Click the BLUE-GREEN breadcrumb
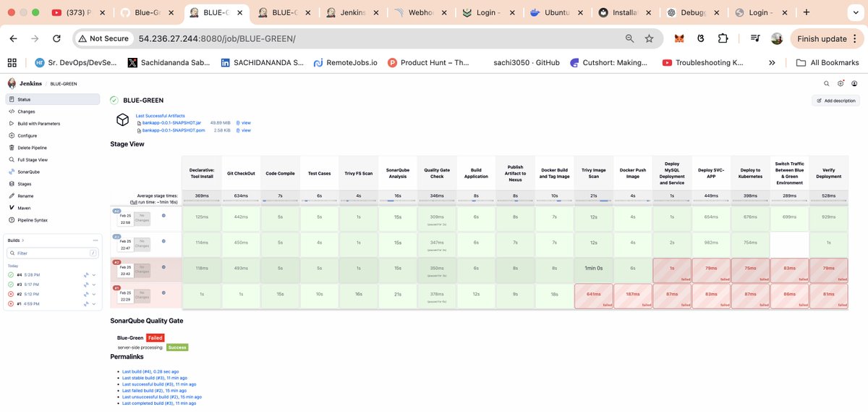 64,83
